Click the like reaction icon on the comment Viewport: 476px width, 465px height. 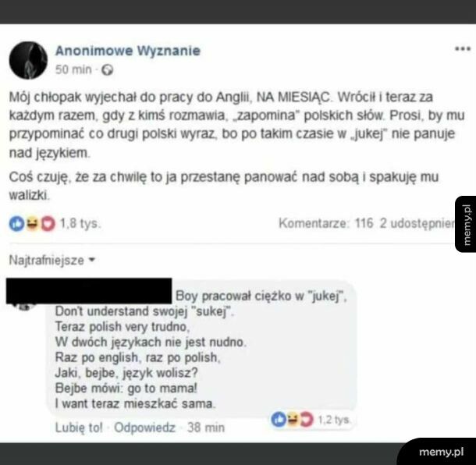click(279, 420)
